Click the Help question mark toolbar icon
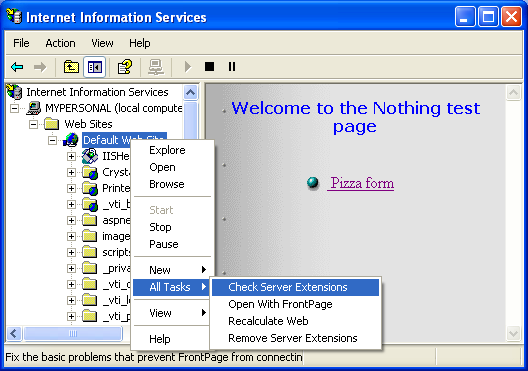The width and height of the screenshot is (528, 371). (x=125, y=67)
